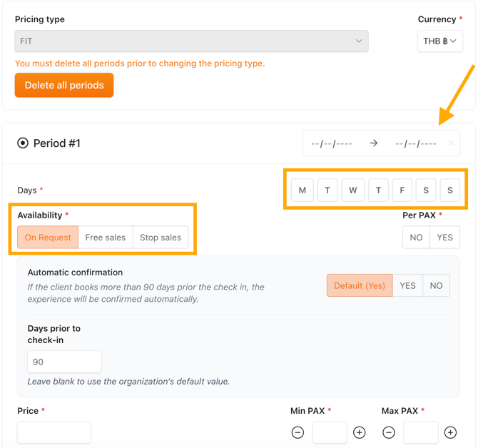Toggle Monday in the Days selector
The height and width of the screenshot is (448, 478).
pos(302,190)
